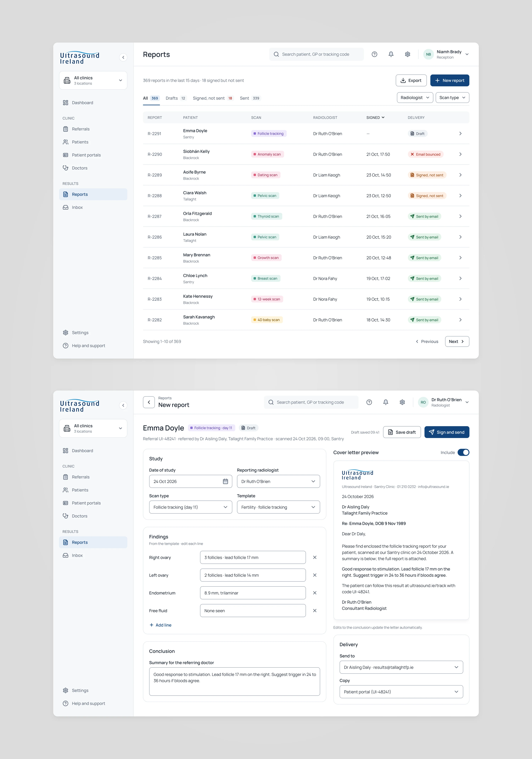
Task: Collapse sidebar in Reports screen
Action: [123, 57]
